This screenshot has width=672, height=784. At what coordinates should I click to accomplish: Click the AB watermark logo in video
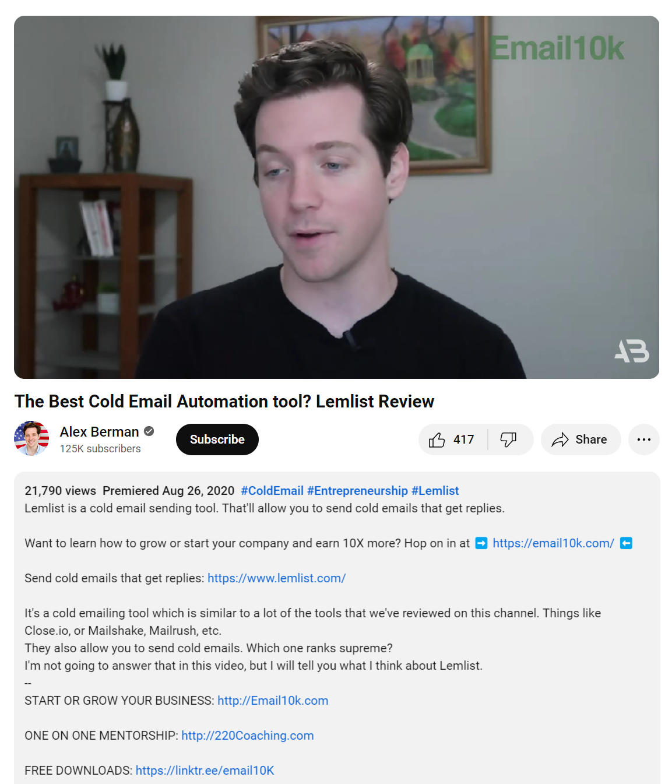tap(632, 351)
